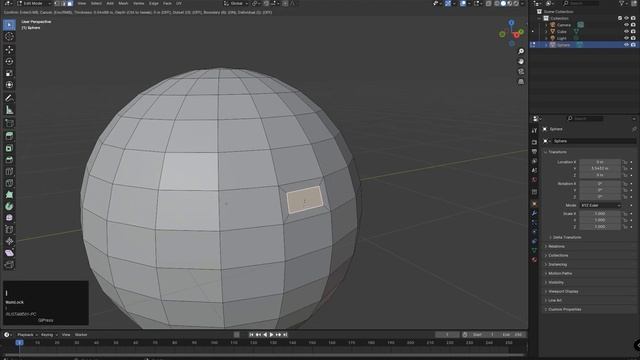Hide Sphere in viewport via eye icon
The height and width of the screenshot is (360, 640).
coord(626,45)
